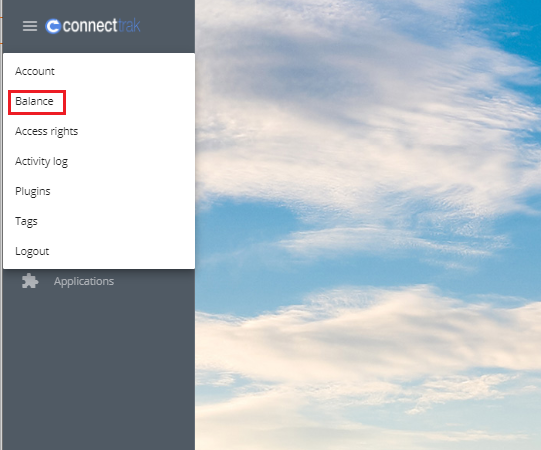Click the word 'rights' in Access rights

(64, 132)
